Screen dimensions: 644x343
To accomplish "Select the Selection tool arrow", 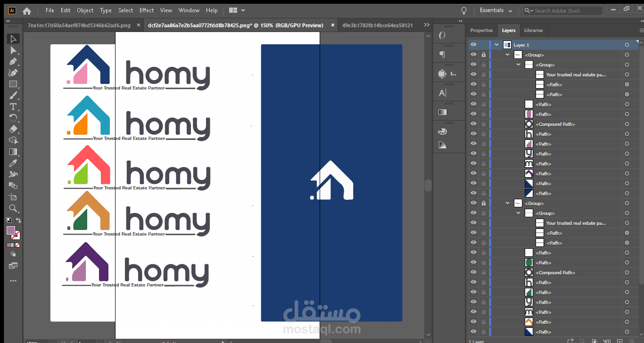I will coord(13,39).
